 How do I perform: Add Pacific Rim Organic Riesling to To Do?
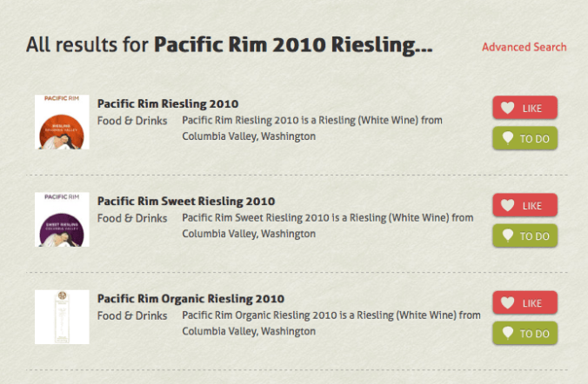point(525,333)
